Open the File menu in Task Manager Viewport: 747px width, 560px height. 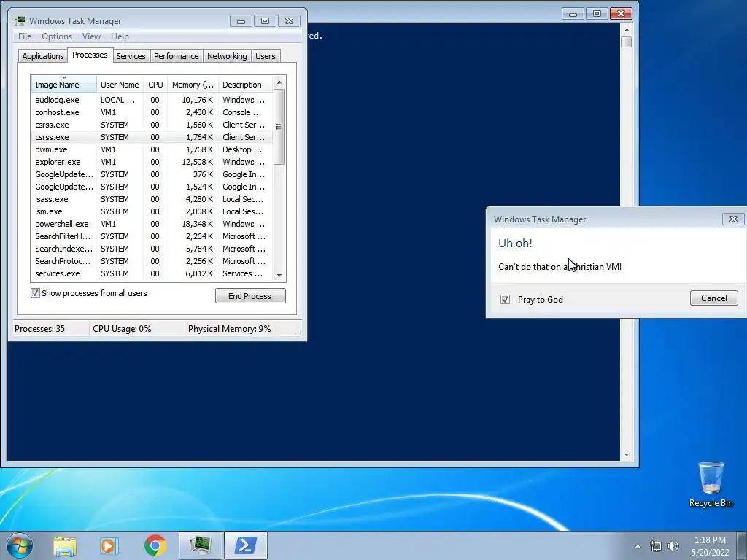[x=25, y=36]
